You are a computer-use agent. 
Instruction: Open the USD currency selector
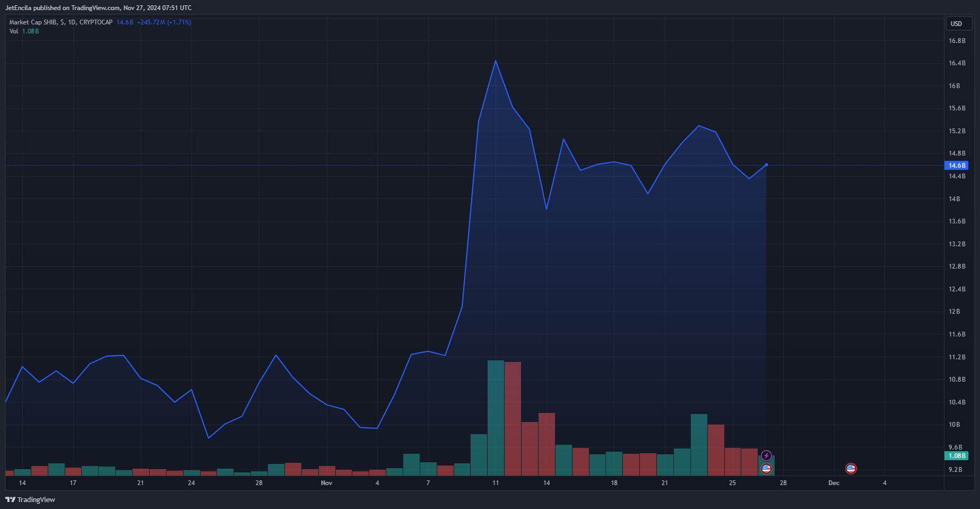pyautogui.click(x=958, y=23)
